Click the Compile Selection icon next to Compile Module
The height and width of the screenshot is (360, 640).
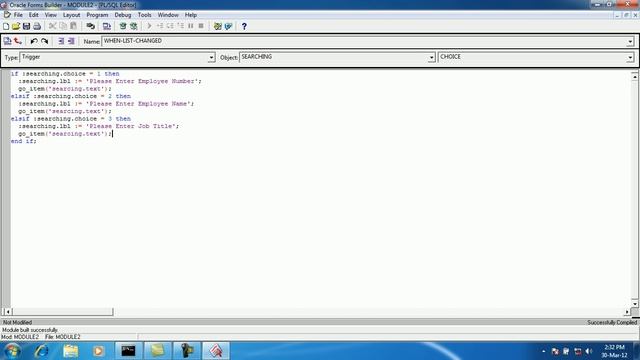point(133,26)
